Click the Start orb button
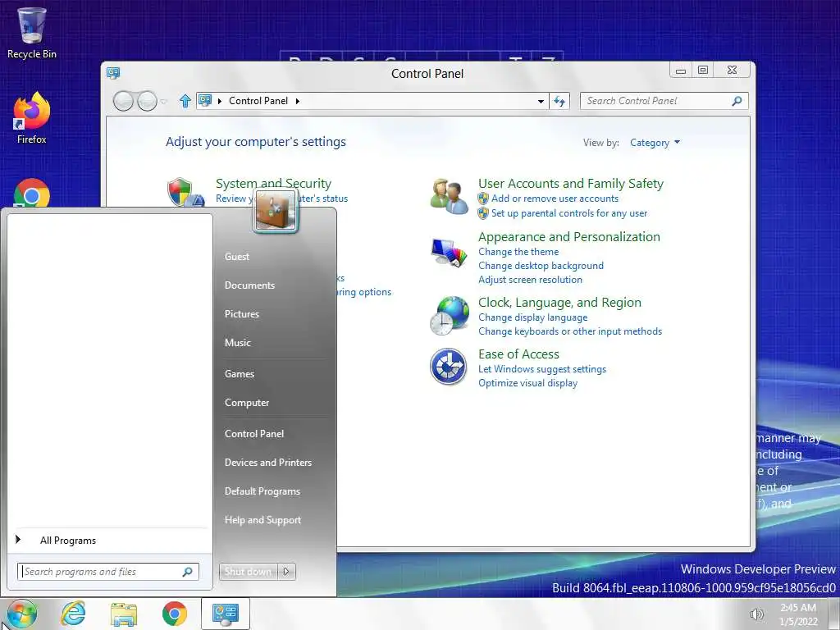840x630 pixels. (21, 614)
